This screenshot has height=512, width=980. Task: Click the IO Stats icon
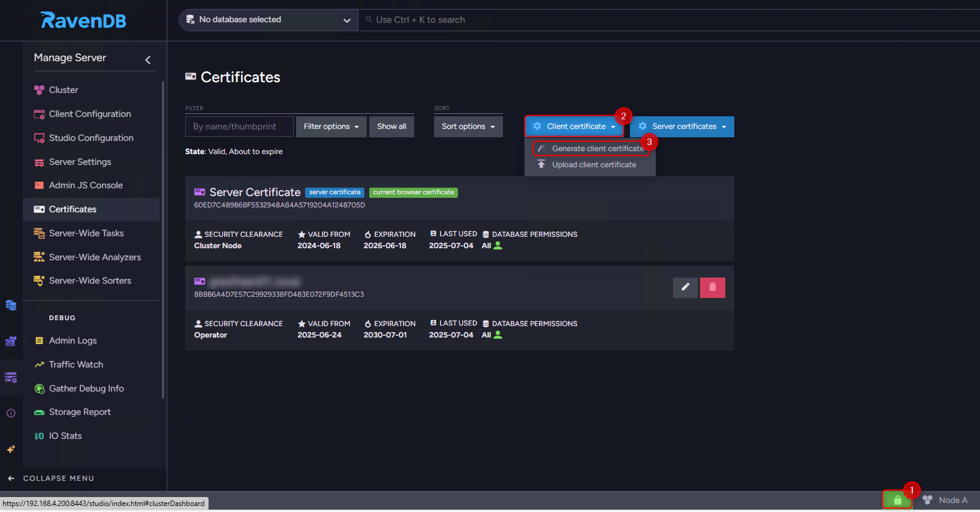tap(39, 436)
